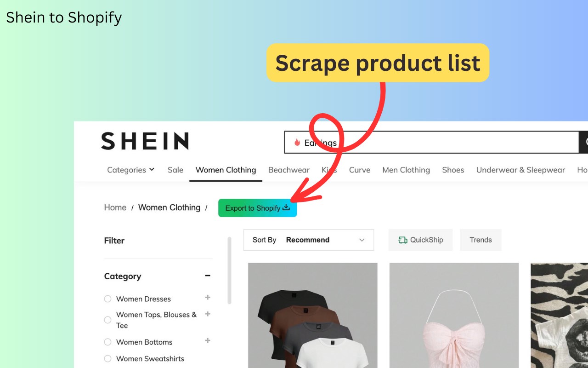Switch to the Beachwear tab
The width and height of the screenshot is (588, 368).
tap(289, 170)
